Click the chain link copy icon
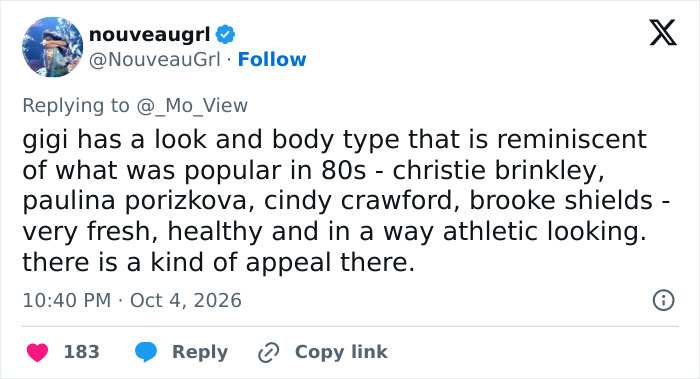700x379 pixels. [269, 352]
